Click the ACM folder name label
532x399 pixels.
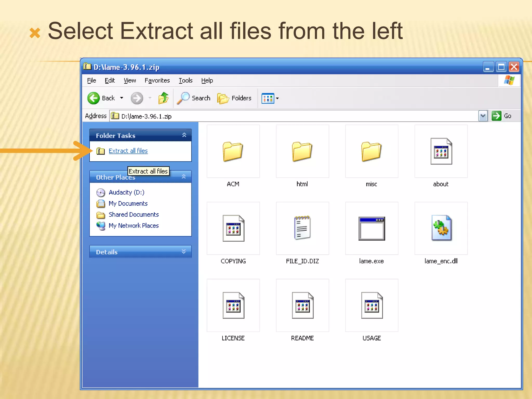(x=233, y=184)
